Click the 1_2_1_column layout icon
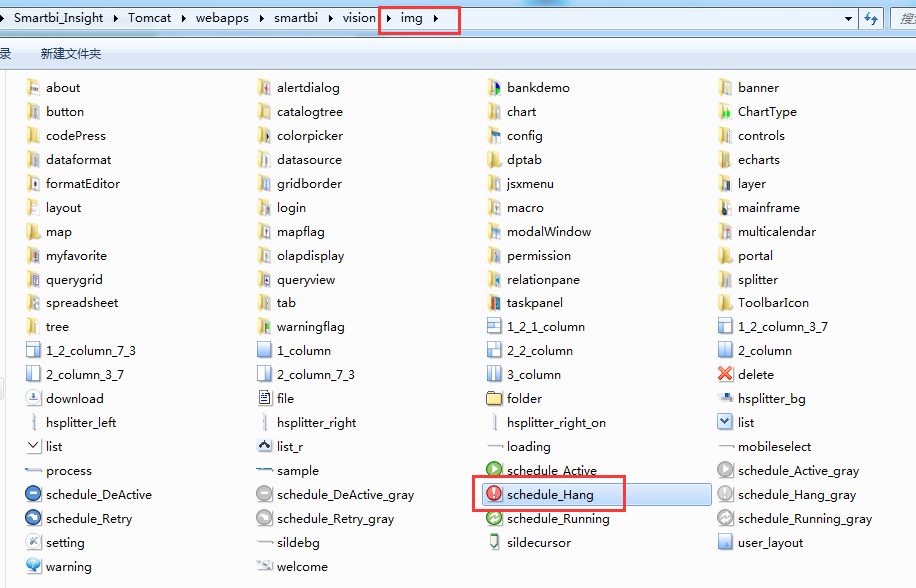 click(494, 326)
